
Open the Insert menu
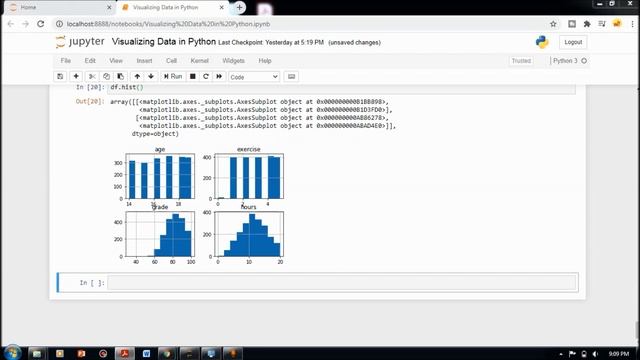click(x=144, y=61)
